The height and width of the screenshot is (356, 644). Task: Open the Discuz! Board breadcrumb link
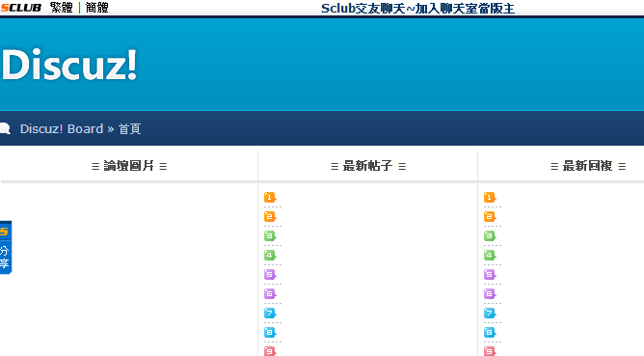(x=62, y=128)
